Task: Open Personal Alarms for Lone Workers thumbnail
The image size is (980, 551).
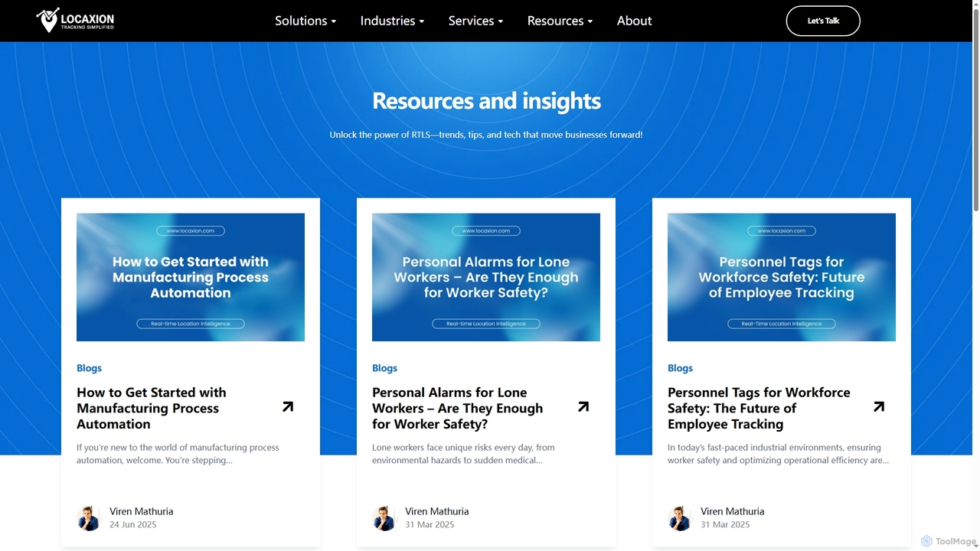Action: click(x=486, y=277)
